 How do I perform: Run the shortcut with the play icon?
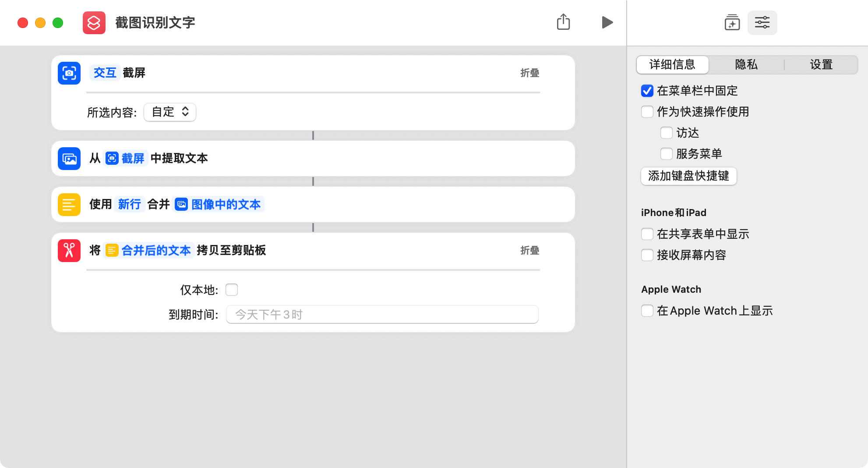click(607, 22)
